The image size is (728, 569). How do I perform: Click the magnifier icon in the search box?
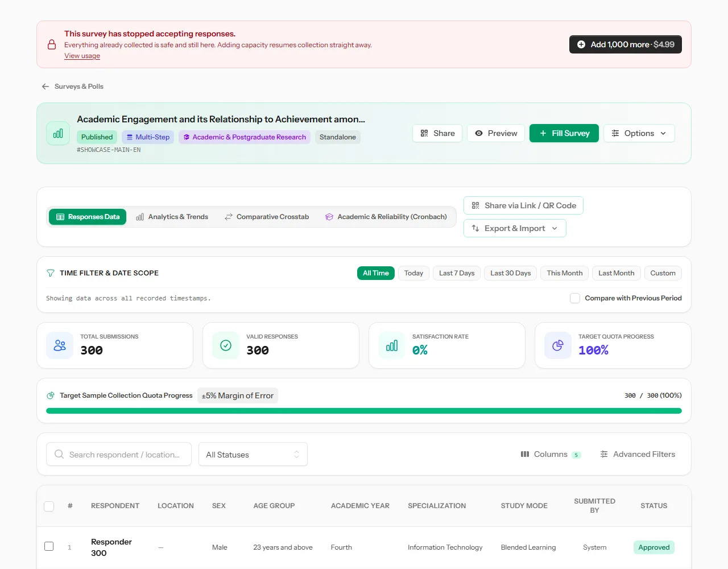click(59, 454)
